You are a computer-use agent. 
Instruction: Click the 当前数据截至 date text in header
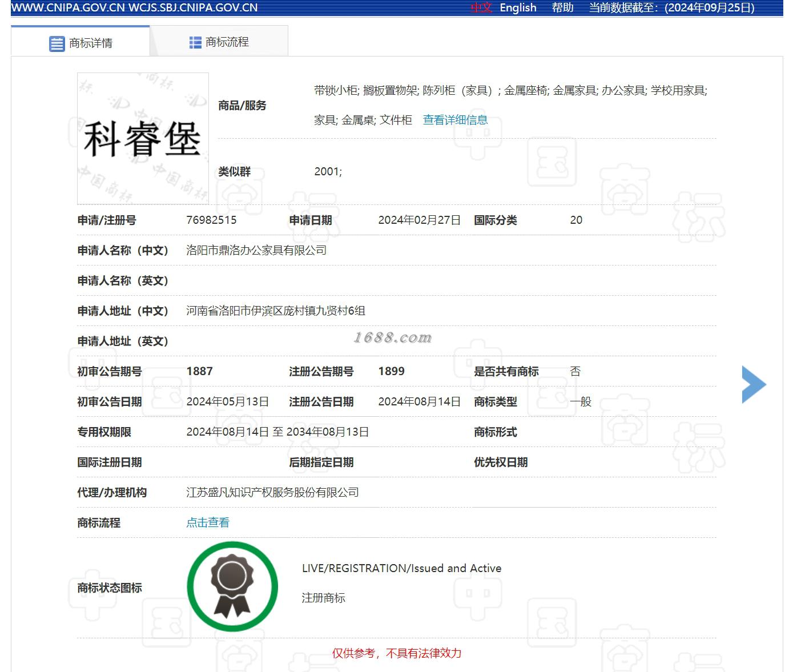pyautogui.click(x=671, y=7)
